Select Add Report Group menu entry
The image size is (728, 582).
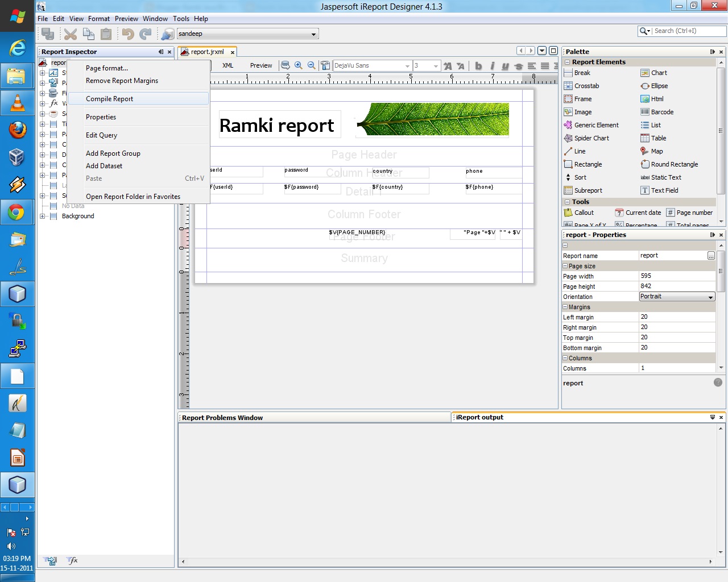coord(138,153)
